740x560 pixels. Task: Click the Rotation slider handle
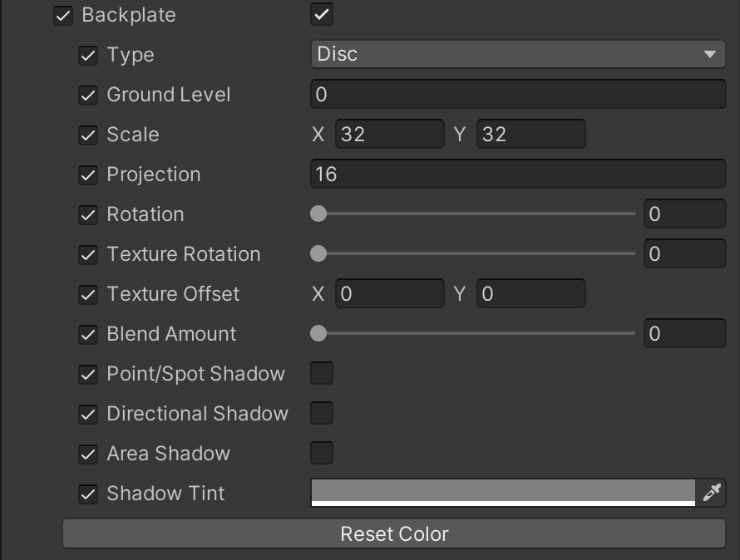(318, 214)
